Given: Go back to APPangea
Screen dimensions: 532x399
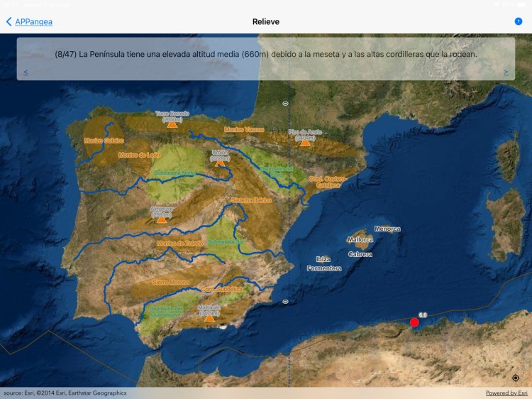Looking at the screenshot, I should click(29, 22).
